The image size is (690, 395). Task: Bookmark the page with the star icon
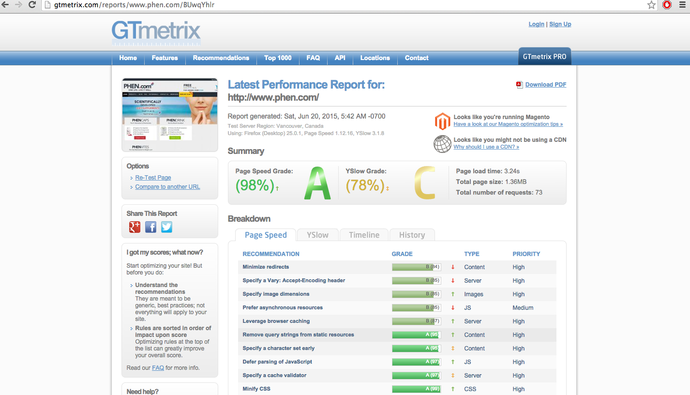pyautogui.click(x=651, y=5)
